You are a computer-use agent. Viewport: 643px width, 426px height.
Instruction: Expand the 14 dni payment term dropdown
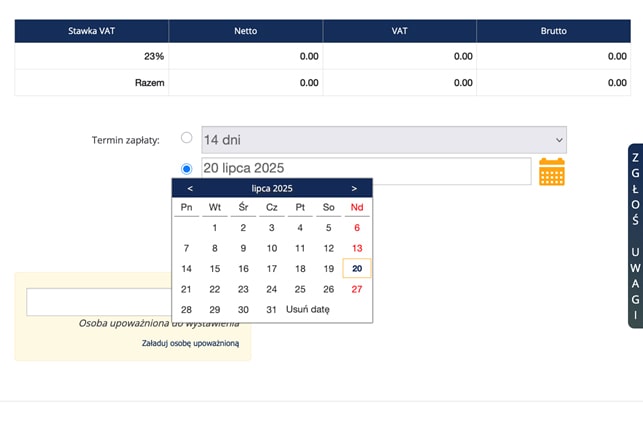[383, 140]
